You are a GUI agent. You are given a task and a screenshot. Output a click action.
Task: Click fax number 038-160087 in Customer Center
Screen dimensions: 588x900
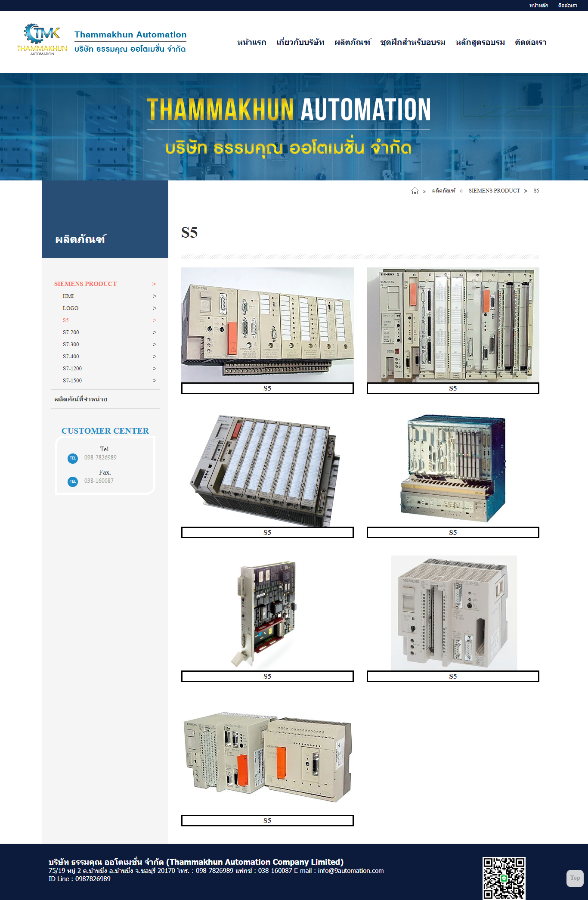(x=99, y=481)
